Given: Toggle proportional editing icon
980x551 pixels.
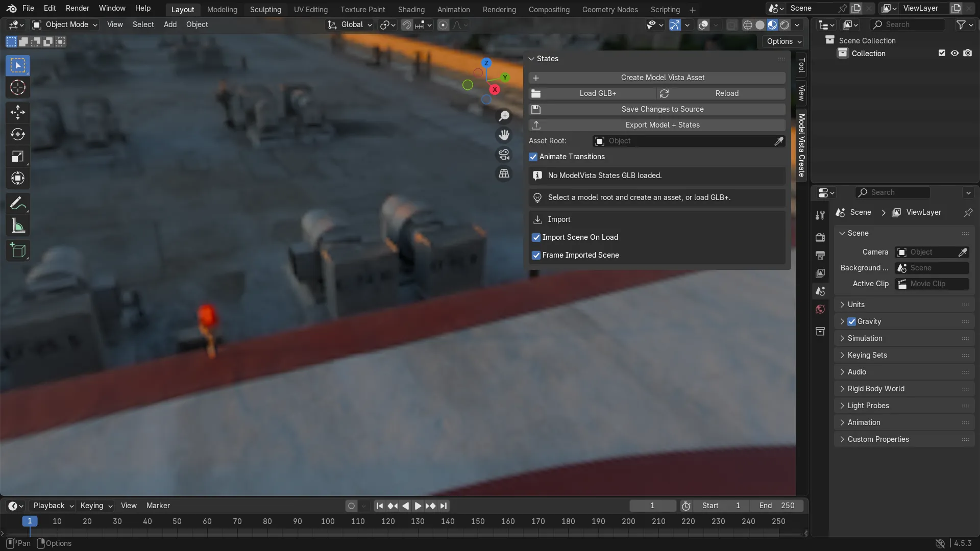Looking at the screenshot, I should tap(443, 25).
